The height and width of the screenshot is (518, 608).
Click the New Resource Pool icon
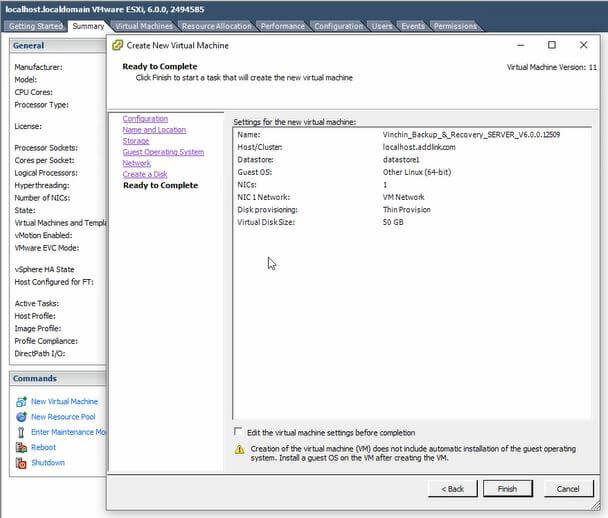click(x=21, y=417)
